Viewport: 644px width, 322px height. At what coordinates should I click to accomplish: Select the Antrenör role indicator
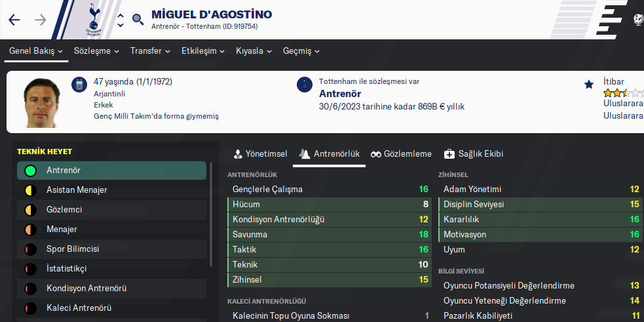30,171
